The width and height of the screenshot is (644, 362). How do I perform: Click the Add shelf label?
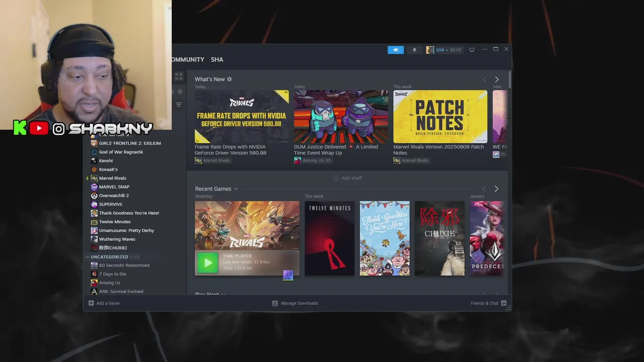point(352,178)
